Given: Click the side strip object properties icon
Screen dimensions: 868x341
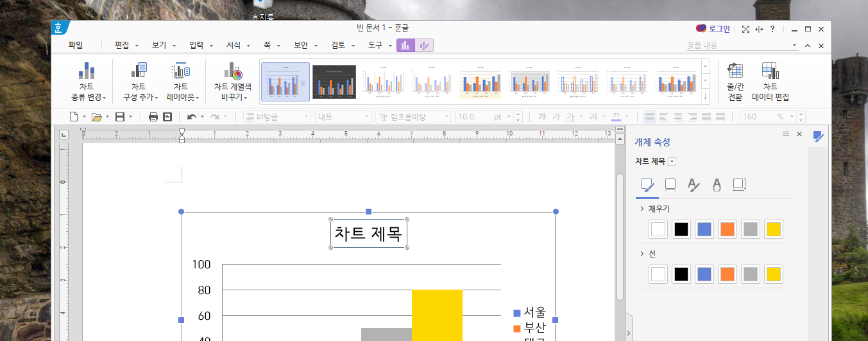Looking at the screenshot, I should click(818, 136).
